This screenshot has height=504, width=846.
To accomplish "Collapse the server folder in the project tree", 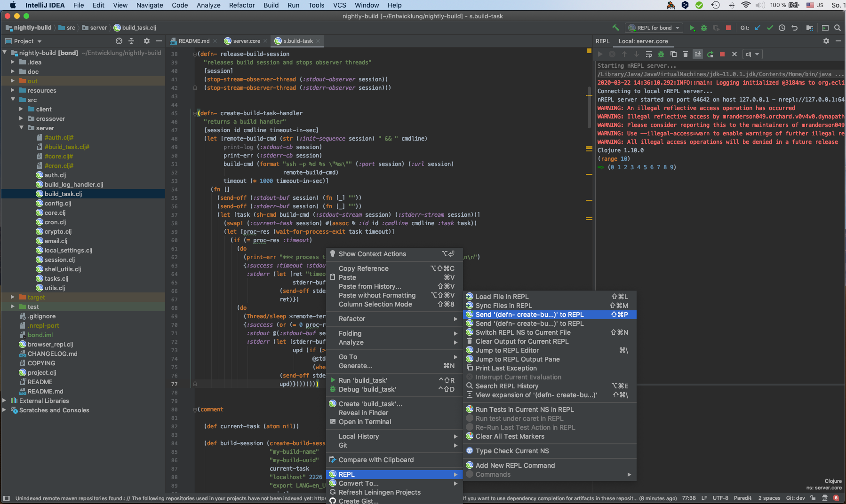I will point(21,127).
